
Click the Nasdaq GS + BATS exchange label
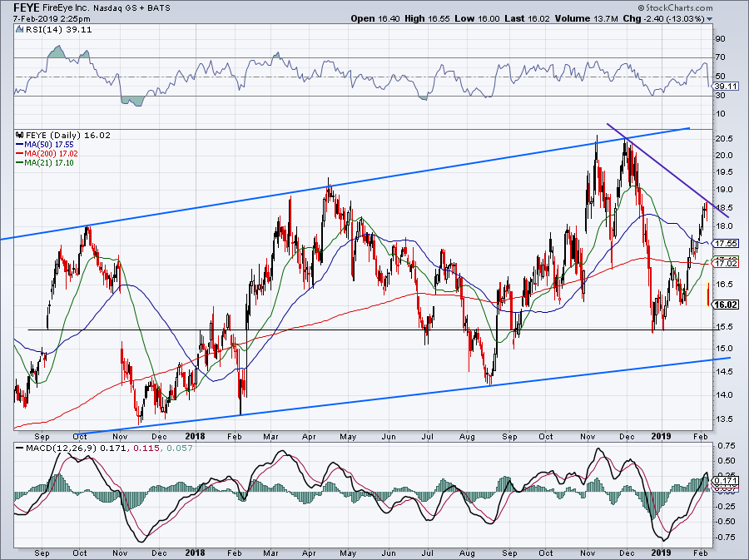(131, 8)
